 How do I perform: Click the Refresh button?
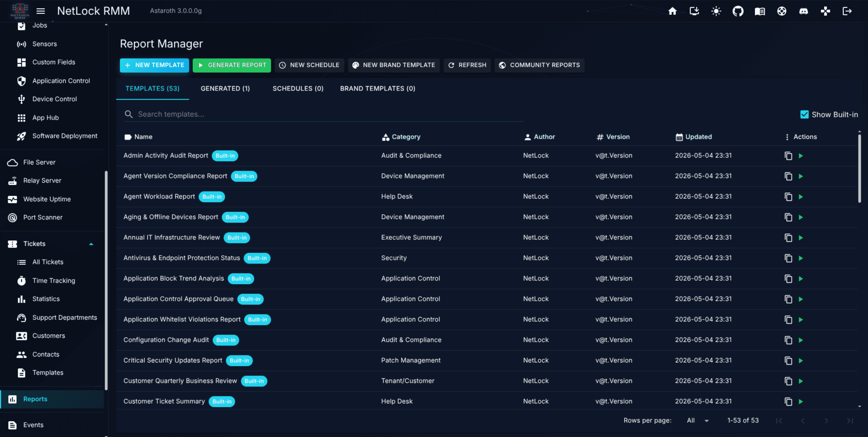pos(467,65)
